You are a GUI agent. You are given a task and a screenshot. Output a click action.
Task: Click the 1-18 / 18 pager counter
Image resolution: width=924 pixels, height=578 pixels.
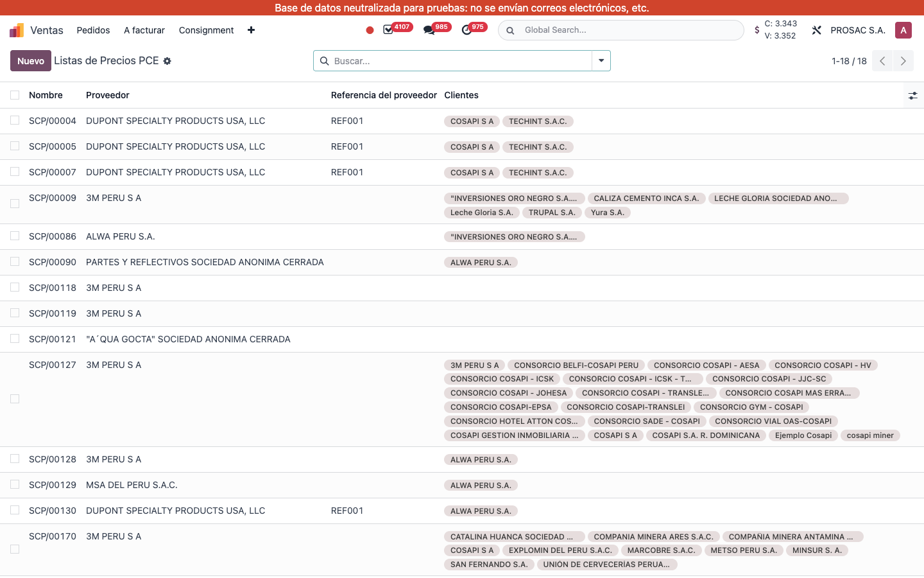coord(849,61)
